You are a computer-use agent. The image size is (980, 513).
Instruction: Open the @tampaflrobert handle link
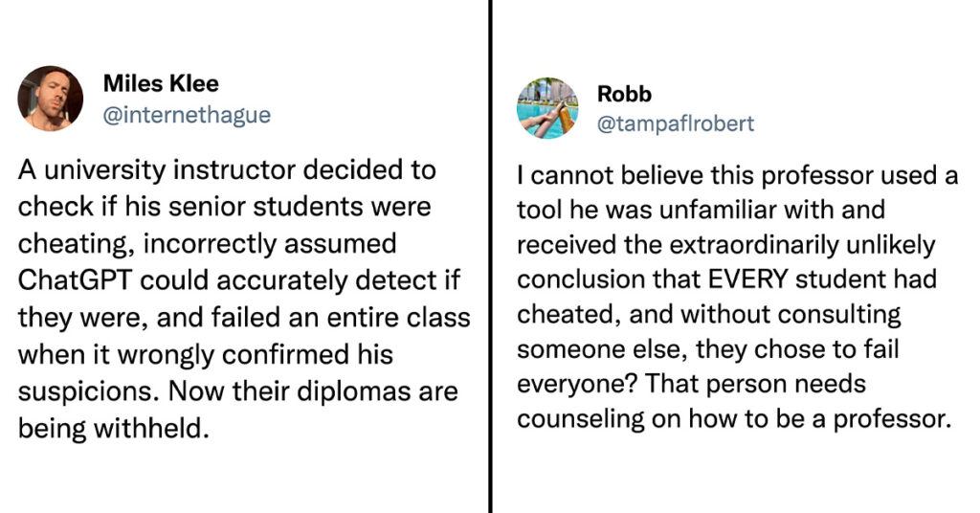[x=676, y=123]
